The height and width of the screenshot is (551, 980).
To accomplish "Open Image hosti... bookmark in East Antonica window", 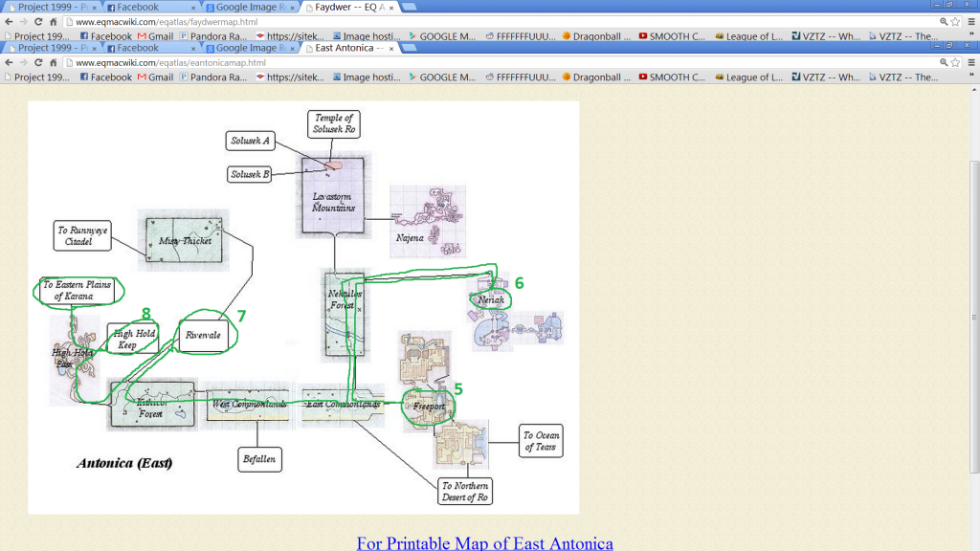I will 367,77.
